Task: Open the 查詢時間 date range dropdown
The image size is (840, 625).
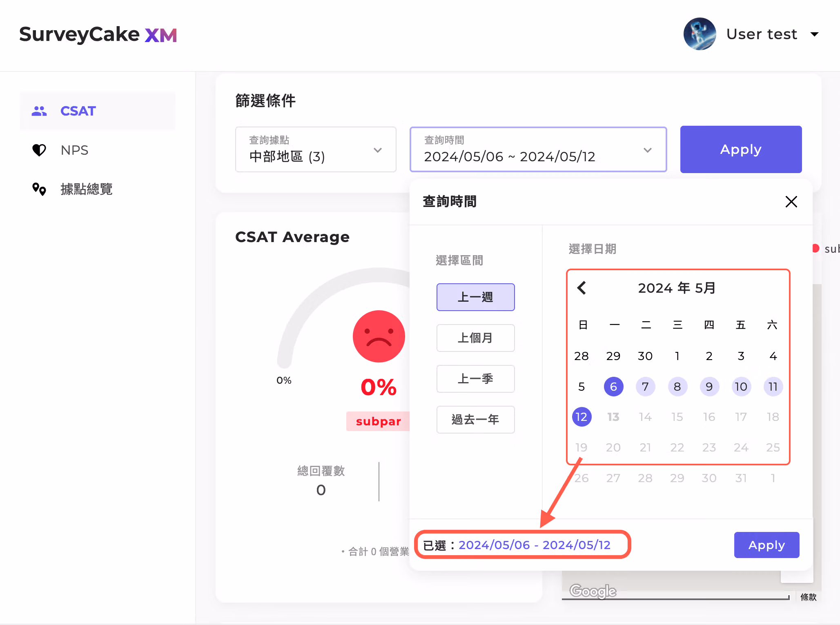Action: point(538,149)
